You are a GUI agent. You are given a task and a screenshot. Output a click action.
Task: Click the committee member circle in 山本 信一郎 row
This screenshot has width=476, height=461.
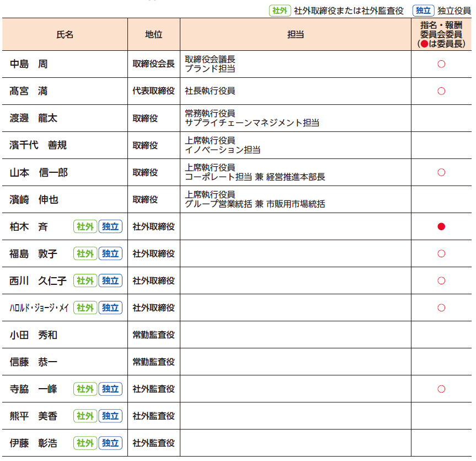(x=441, y=173)
